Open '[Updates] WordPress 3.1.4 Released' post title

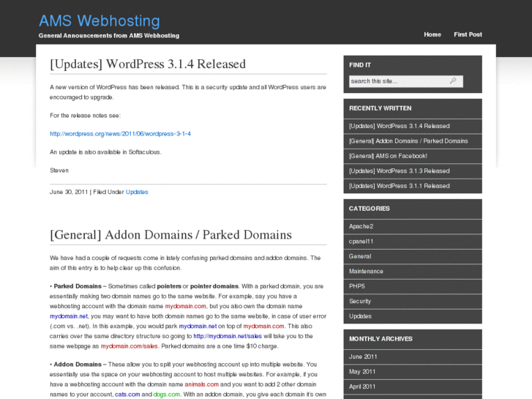(148, 64)
